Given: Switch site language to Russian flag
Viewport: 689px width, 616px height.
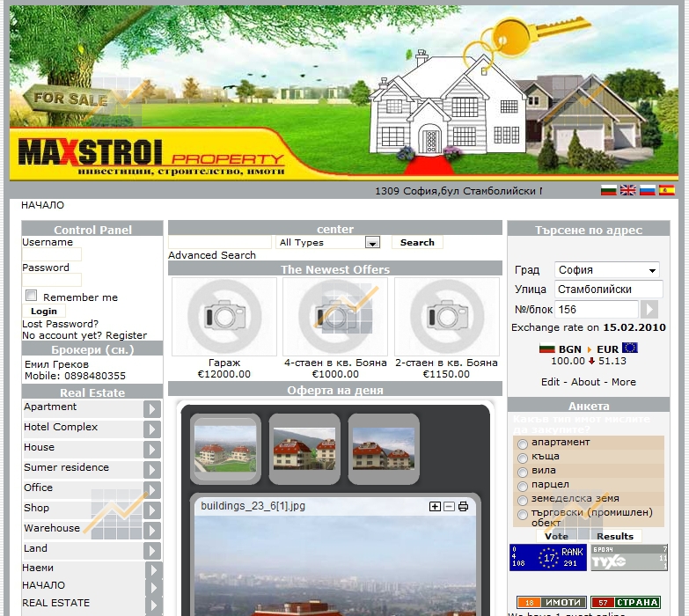Looking at the screenshot, I should pos(647,190).
